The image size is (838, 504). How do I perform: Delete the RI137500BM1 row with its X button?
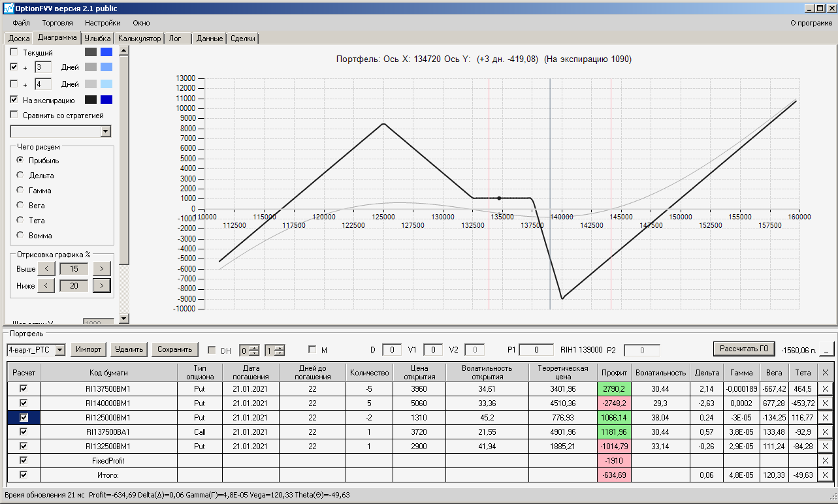(826, 388)
